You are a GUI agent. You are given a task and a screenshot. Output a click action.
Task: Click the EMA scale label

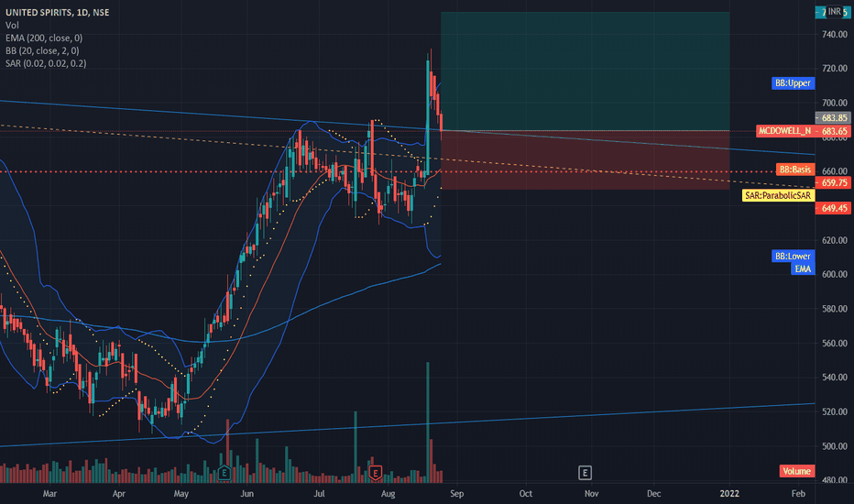click(803, 268)
